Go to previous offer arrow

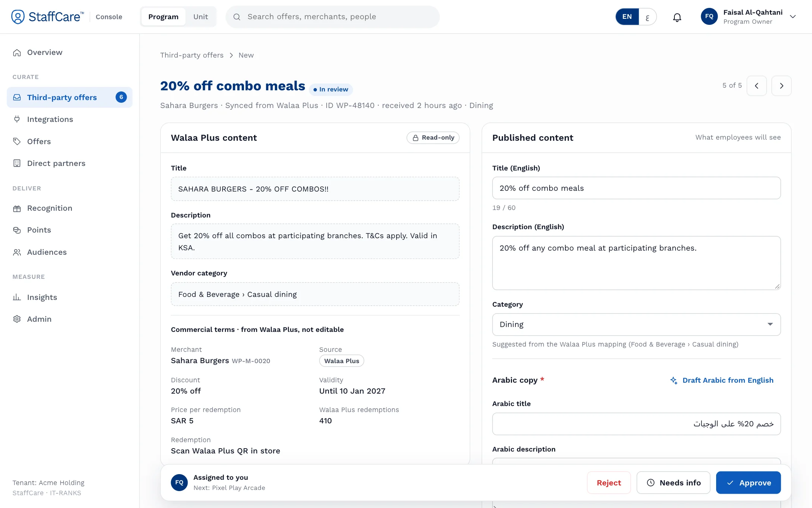(756, 86)
